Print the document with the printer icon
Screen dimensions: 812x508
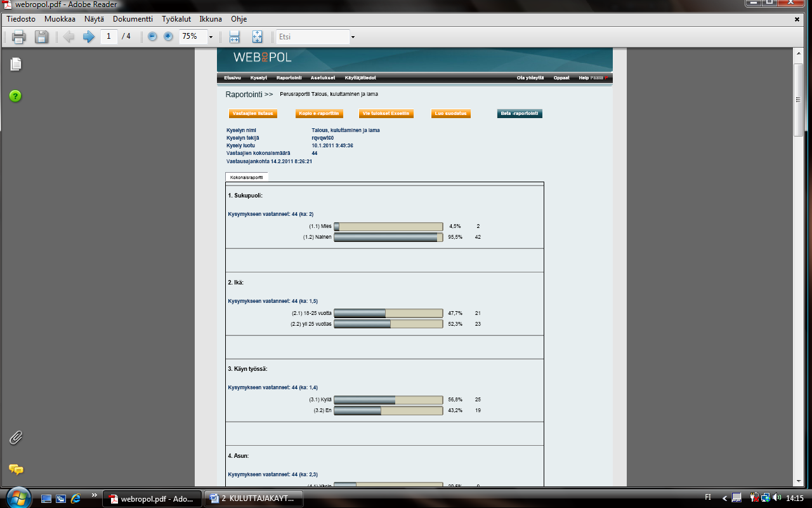click(x=18, y=37)
